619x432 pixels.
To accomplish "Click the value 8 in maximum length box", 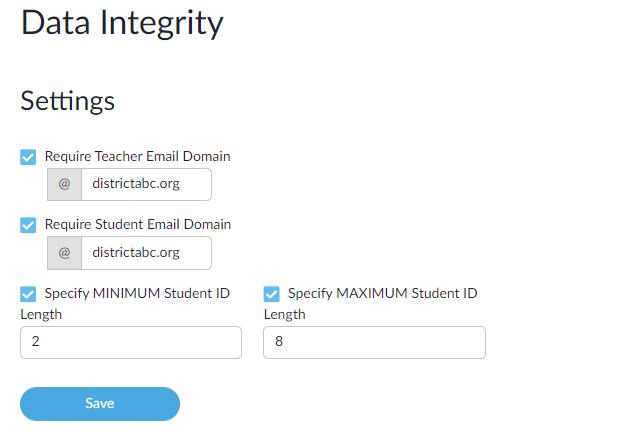I will coord(279,341).
